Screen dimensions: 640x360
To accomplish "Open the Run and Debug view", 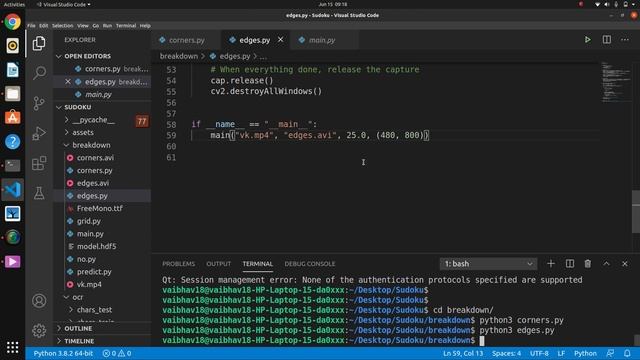I will pyautogui.click(x=39, y=133).
